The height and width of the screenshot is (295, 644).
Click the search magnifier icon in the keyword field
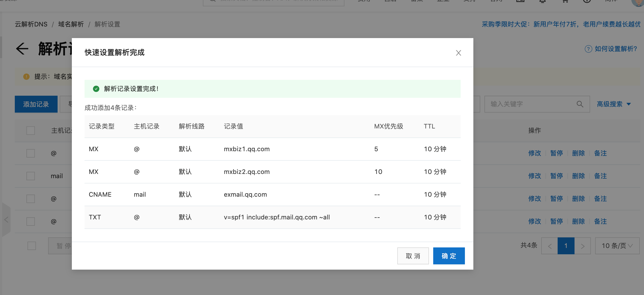tap(580, 104)
